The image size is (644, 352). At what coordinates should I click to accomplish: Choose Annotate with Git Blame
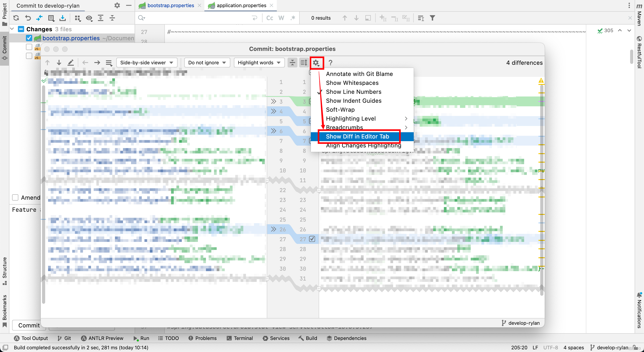359,74
